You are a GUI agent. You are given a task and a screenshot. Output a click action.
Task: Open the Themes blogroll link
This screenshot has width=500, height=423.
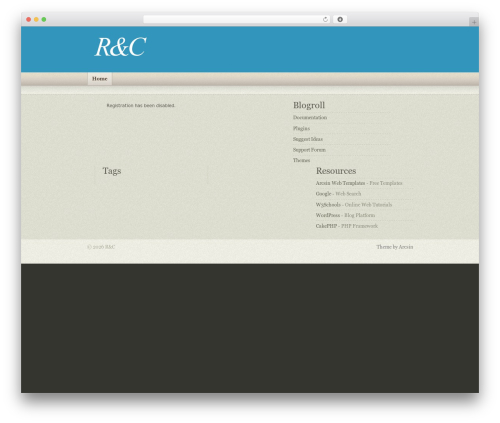coord(301,160)
